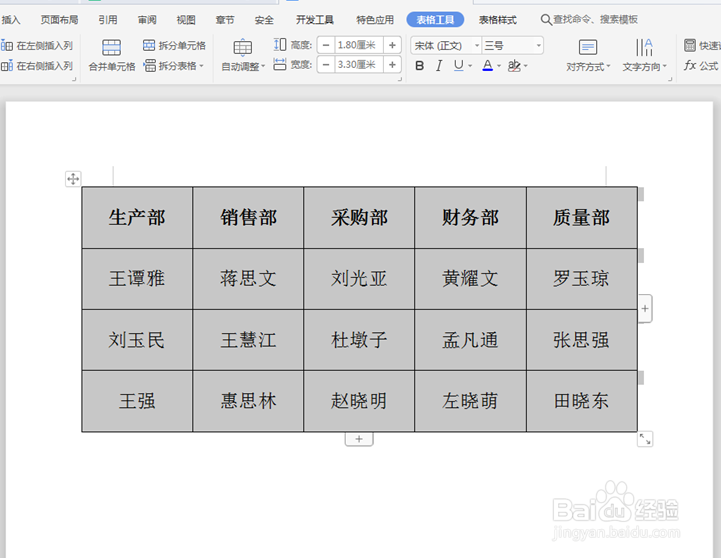
Task: Click the text highlight color icon
Action: [514, 66]
